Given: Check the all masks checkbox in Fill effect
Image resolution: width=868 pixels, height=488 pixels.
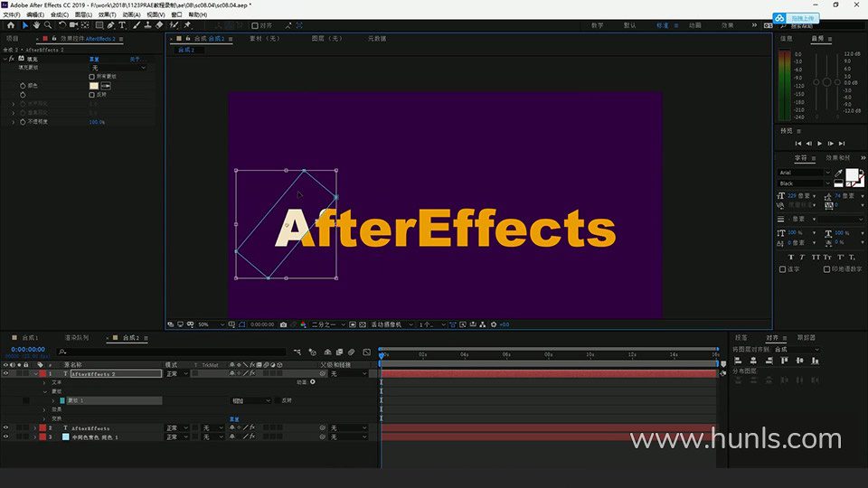Looking at the screenshot, I should pyautogui.click(x=92, y=76).
